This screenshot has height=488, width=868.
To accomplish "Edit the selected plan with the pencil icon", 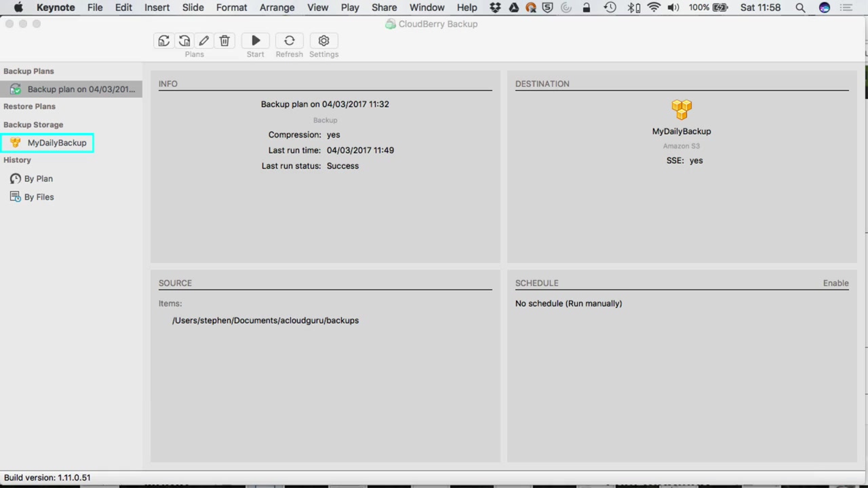I will click(204, 41).
